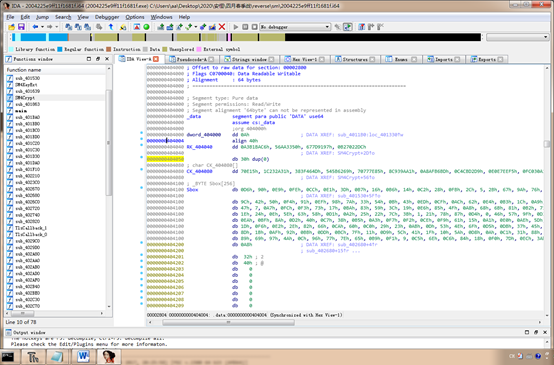
Task: Switch to the Strings window tab
Action: [x=249, y=59]
